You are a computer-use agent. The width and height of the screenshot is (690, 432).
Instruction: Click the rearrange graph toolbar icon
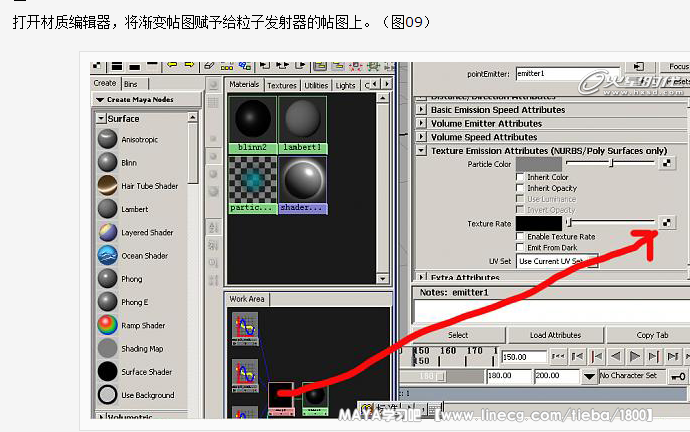(227, 66)
